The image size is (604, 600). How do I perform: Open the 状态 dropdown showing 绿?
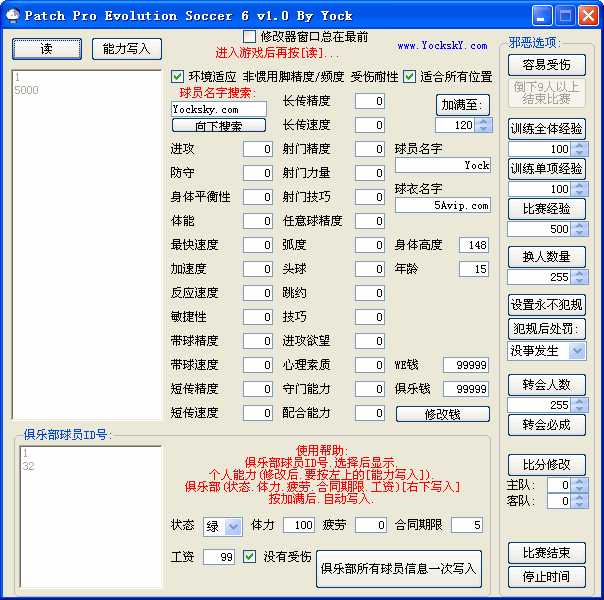tap(233, 526)
